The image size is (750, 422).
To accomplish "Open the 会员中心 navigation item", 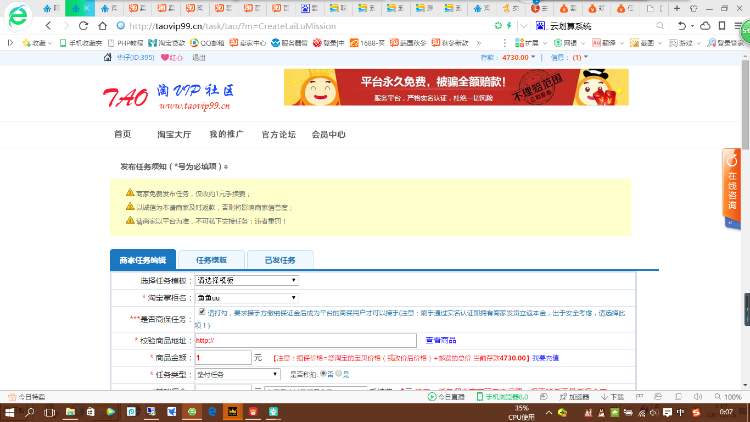I will (x=328, y=134).
